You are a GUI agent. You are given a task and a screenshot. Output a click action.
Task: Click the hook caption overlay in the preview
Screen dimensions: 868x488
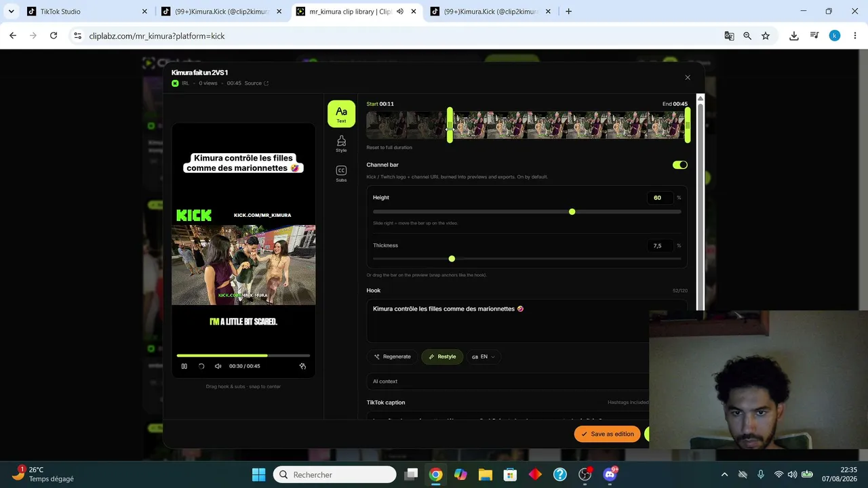pyautogui.click(x=243, y=163)
